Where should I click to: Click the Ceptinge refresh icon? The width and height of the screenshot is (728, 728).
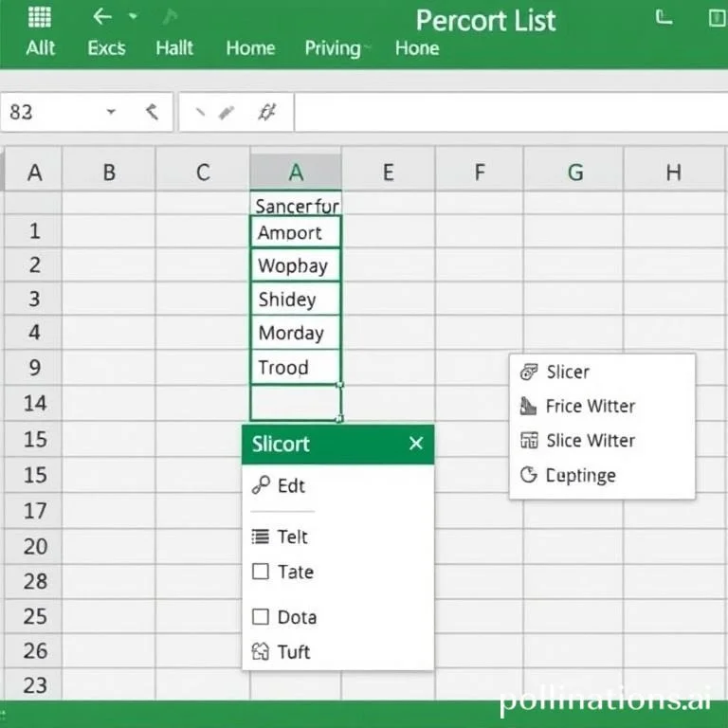click(x=529, y=475)
